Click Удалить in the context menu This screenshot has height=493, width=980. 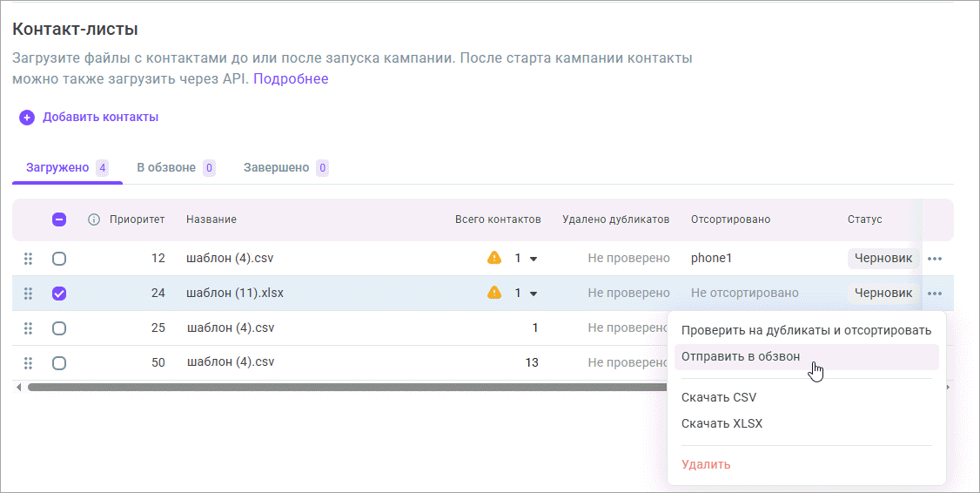[x=706, y=464]
